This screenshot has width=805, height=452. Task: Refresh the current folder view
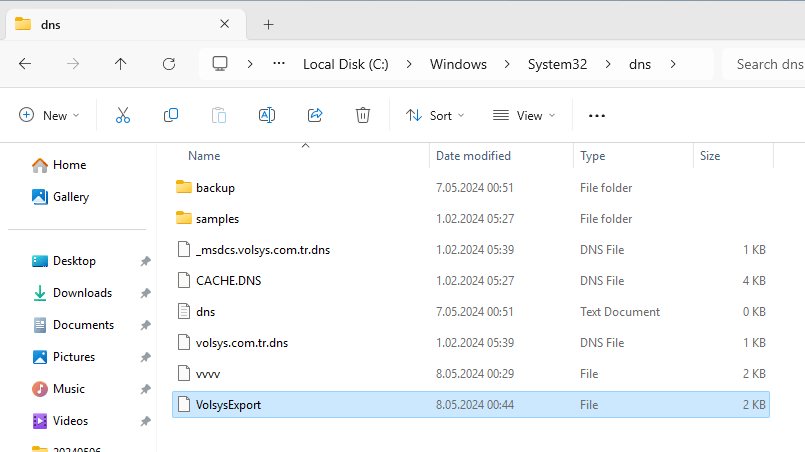click(x=169, y=64)
